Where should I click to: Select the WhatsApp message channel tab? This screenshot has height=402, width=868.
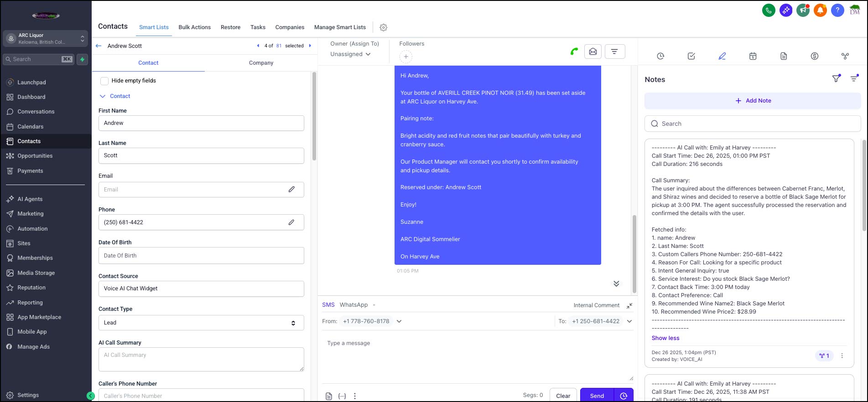click(x=353, y=305)
